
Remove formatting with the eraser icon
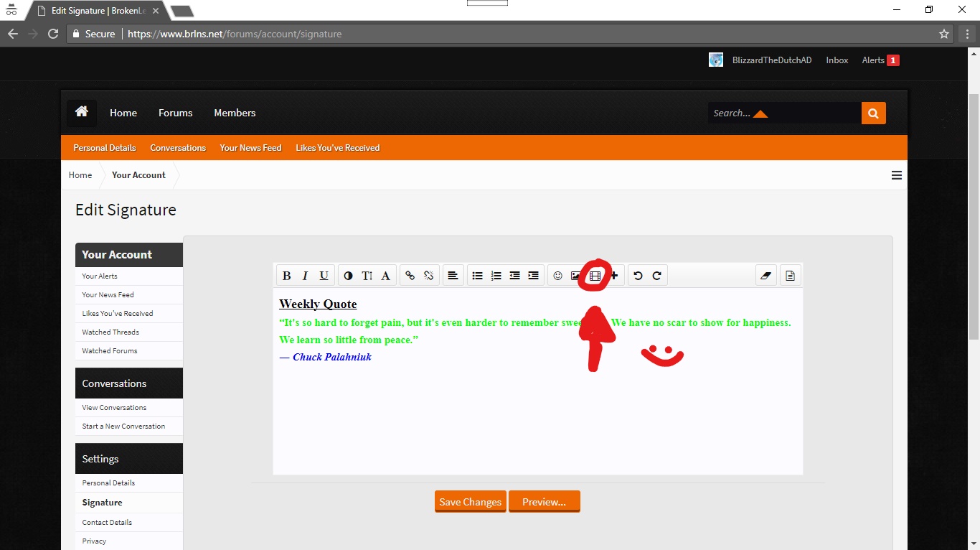point(765,276)
